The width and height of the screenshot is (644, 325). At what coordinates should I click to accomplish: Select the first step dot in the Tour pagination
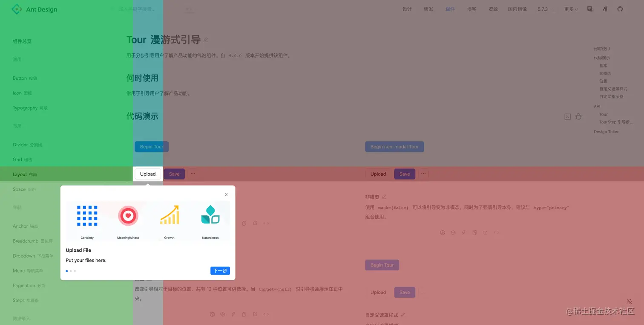pos(66,271)
